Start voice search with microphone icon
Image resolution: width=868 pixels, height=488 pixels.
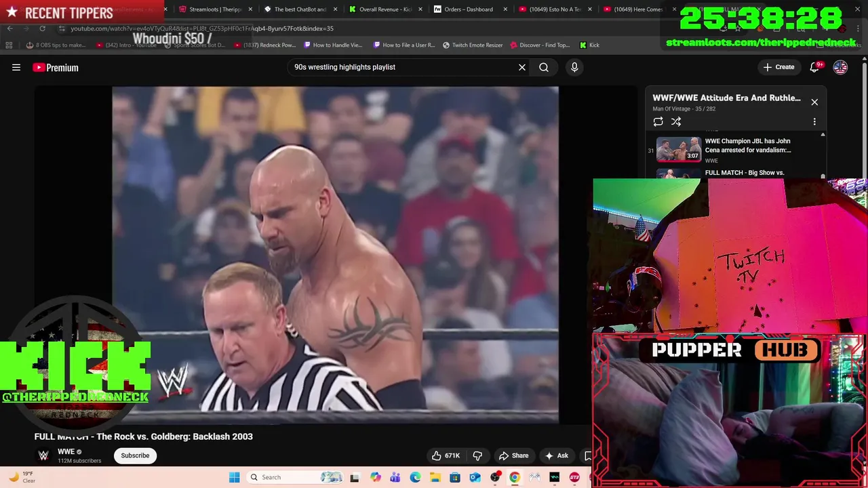(574, 67)
